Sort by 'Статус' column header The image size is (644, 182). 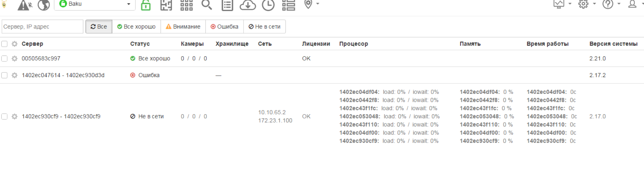tap(140, 44)
